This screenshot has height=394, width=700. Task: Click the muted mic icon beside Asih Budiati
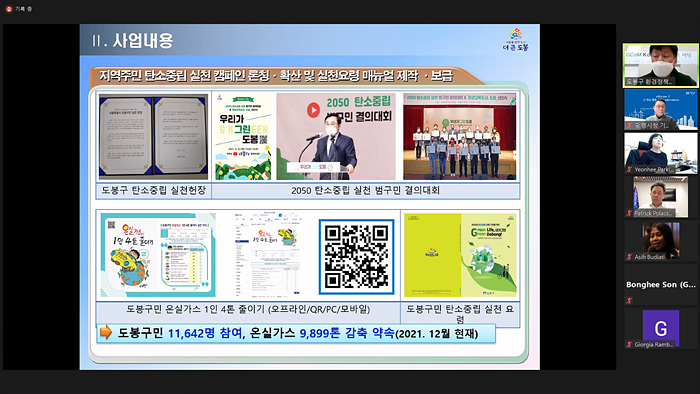click(x=629, y=257)
